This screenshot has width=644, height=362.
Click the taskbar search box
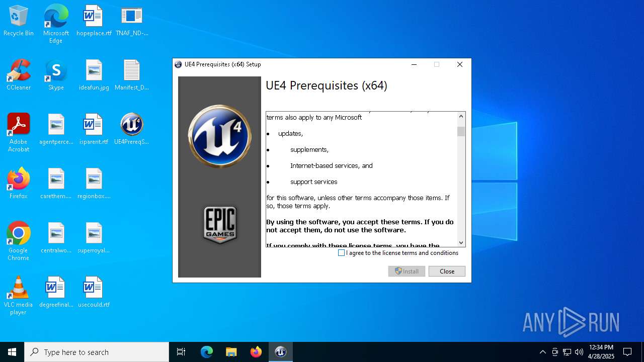(97, 352)
